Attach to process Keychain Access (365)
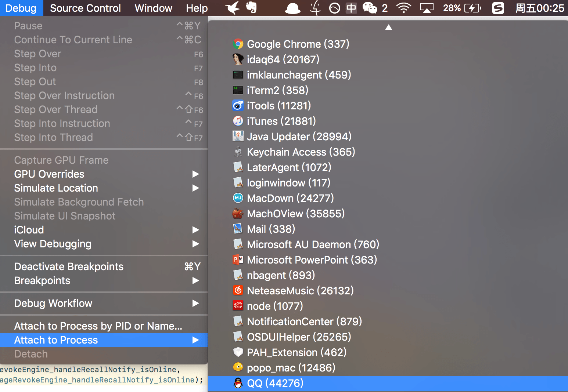The height and width of the screenshot is (392, 568). point(388,152)
